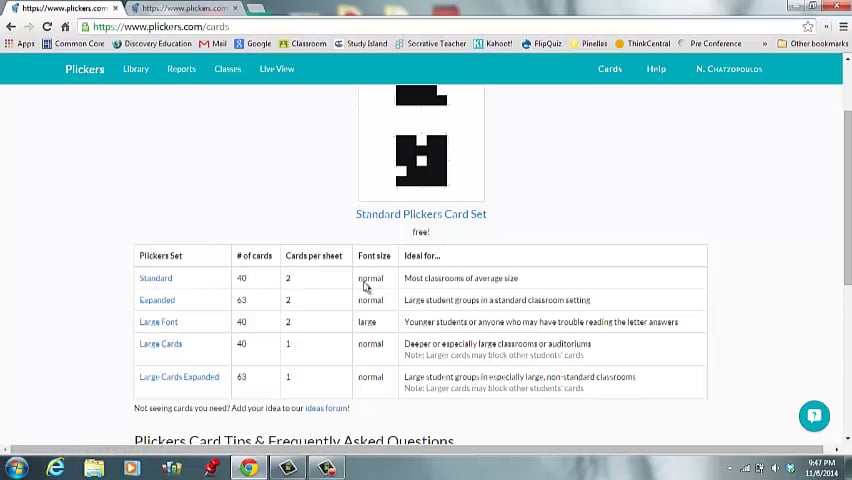This screenshot has width=852, height=480.
Task: Show more bookmarks with the chevron
Action: (x=765, y=43)
